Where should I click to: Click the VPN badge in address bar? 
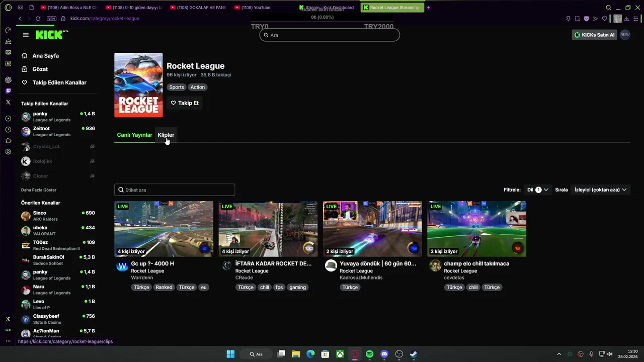pos(51,19)
